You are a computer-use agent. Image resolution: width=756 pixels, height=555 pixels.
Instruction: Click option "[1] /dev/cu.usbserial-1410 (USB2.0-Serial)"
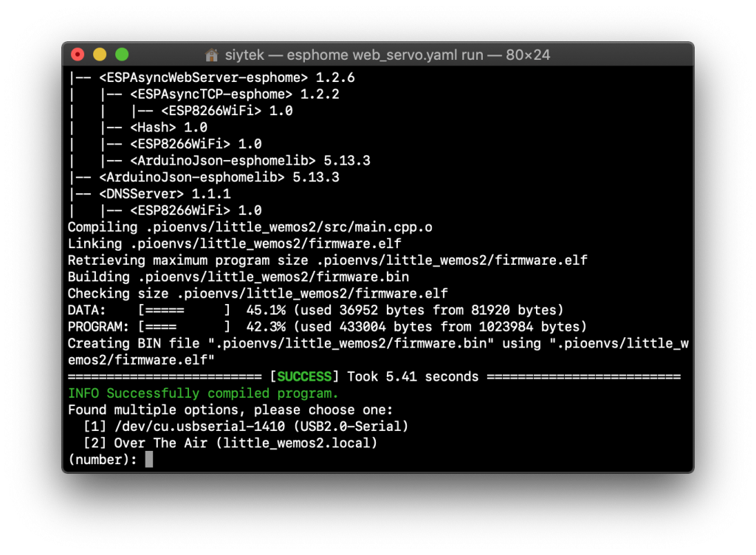pyautogui.click(x=246, y=427)
